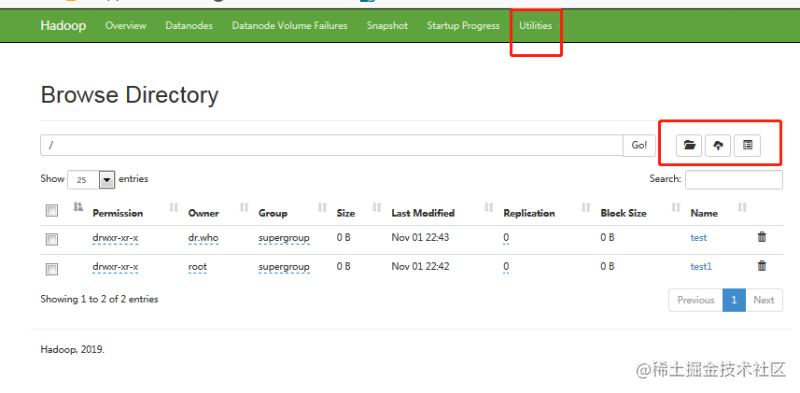Click the Search input box

[x=734, y=180]
